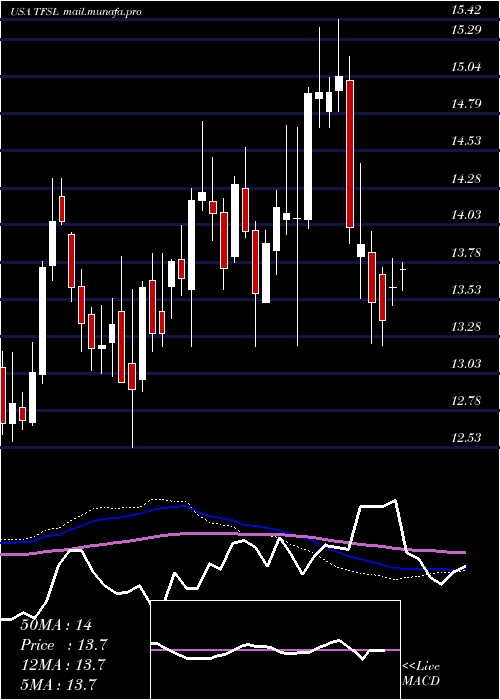The image size is (500, 700).
Task: Select the 14.28 price axis label
Action: [x=466, y=179]
